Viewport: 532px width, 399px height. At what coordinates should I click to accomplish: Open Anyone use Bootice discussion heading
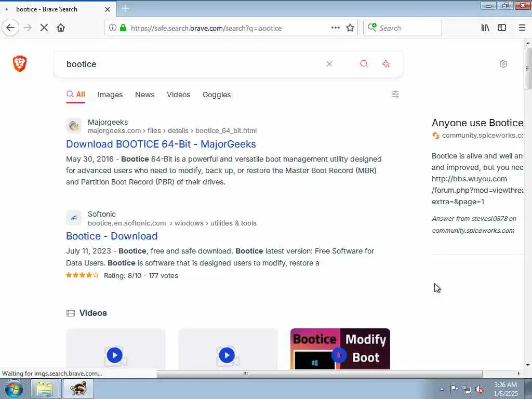point(477,123)
